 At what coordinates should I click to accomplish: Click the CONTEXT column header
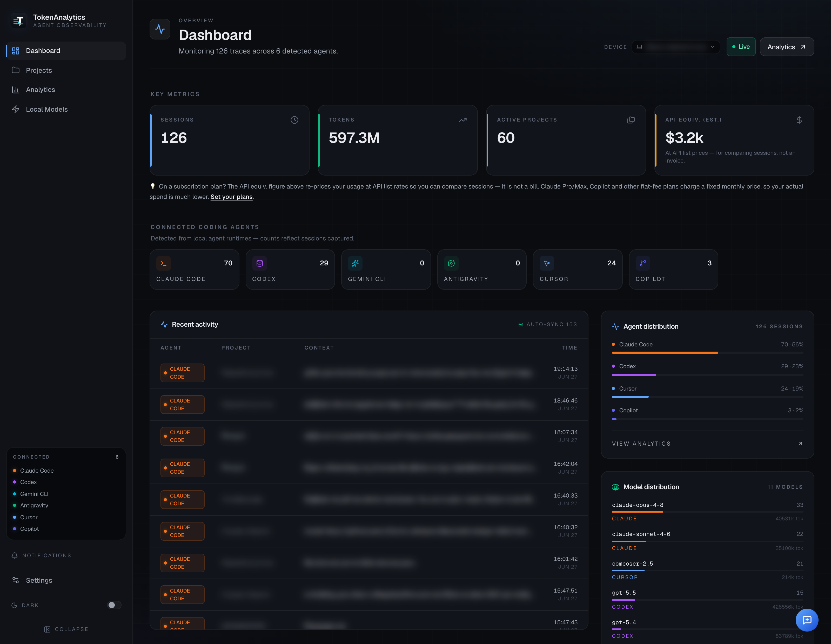[319, 348]
